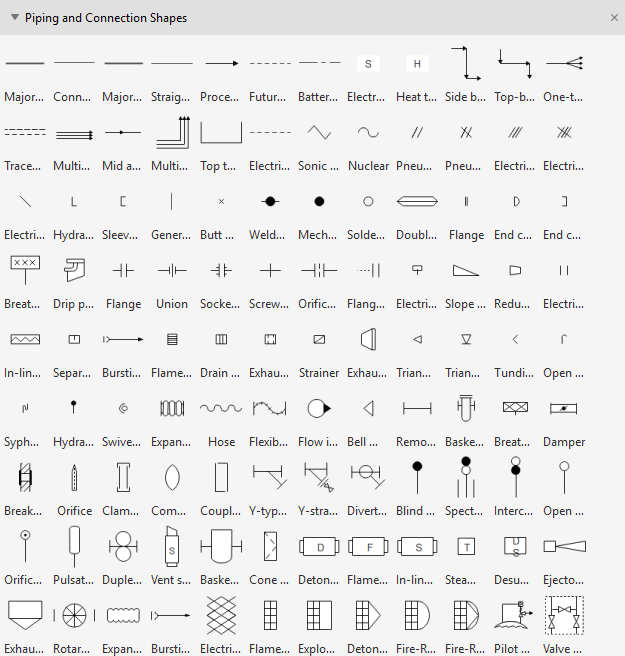The image size is (625, 656).
Task: Select the Flame arrestor 'F' shape
Action: [368, 546]
